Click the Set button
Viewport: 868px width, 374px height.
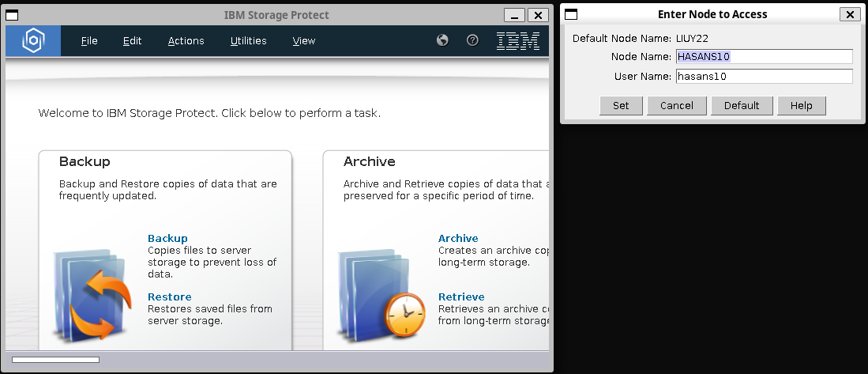click(621, 105)
